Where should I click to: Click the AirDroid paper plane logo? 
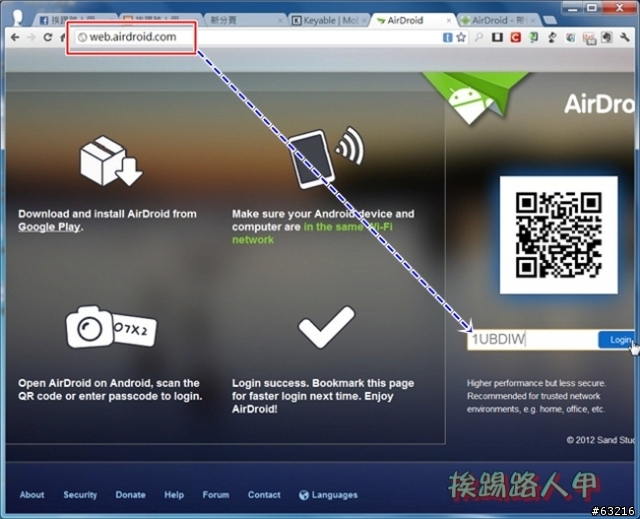tap(476, 98)
